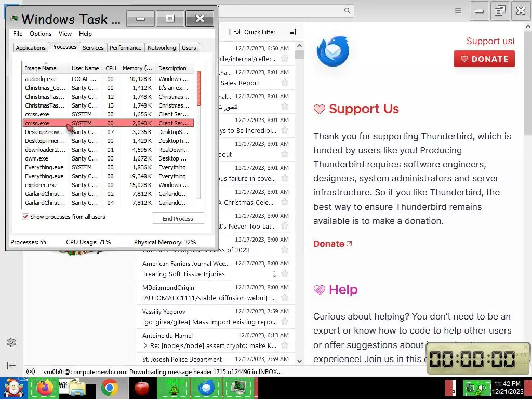Open message list display options icon
532x399 pixels.
[x=293, y=32]
